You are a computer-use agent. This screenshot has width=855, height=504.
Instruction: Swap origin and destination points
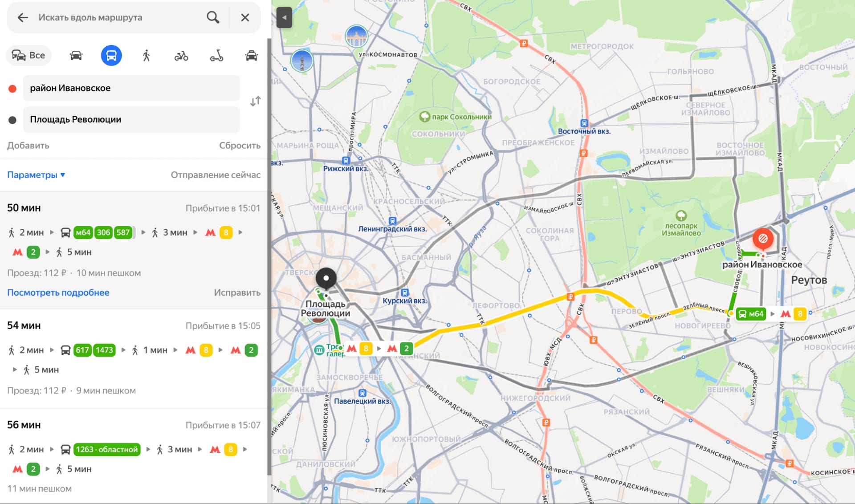coord(255,102)
